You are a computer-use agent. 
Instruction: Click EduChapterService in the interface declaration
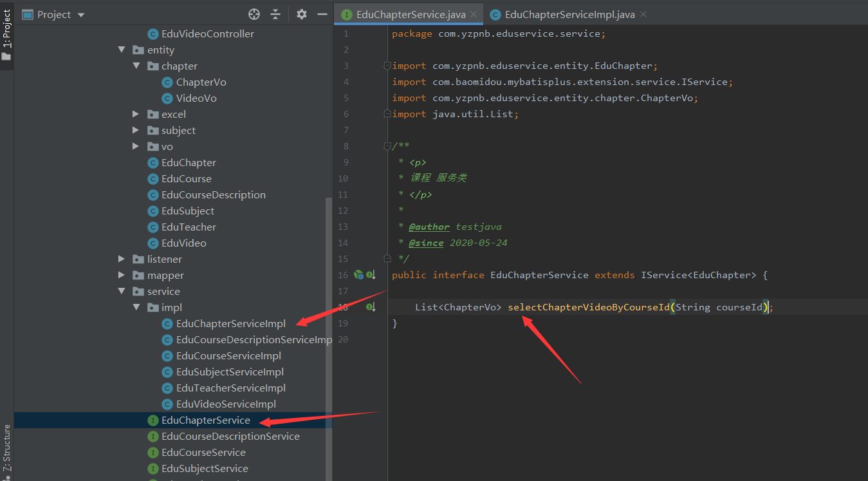[x=539, y=275]
